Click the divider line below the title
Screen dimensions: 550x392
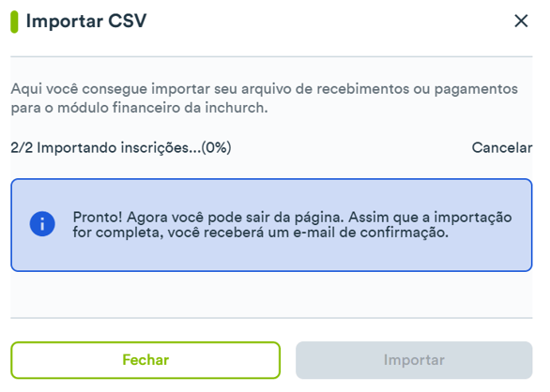(x=271, y=56)
